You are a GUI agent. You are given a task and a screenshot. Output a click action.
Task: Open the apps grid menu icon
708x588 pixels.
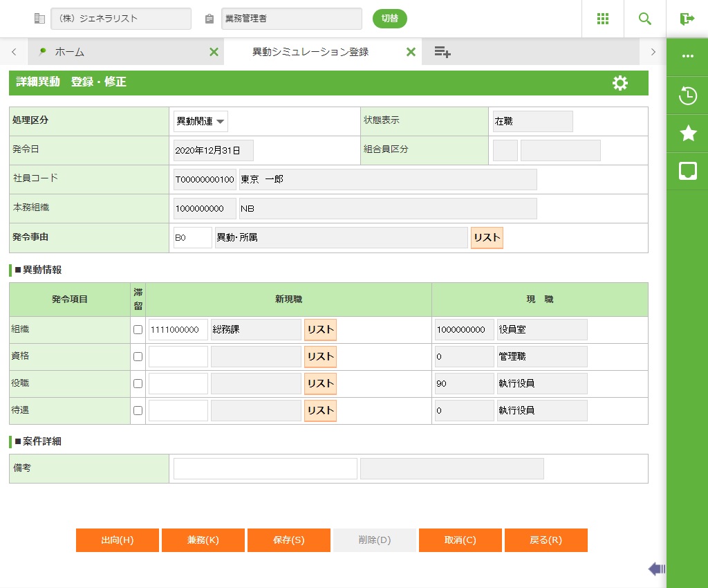point(602,19)
